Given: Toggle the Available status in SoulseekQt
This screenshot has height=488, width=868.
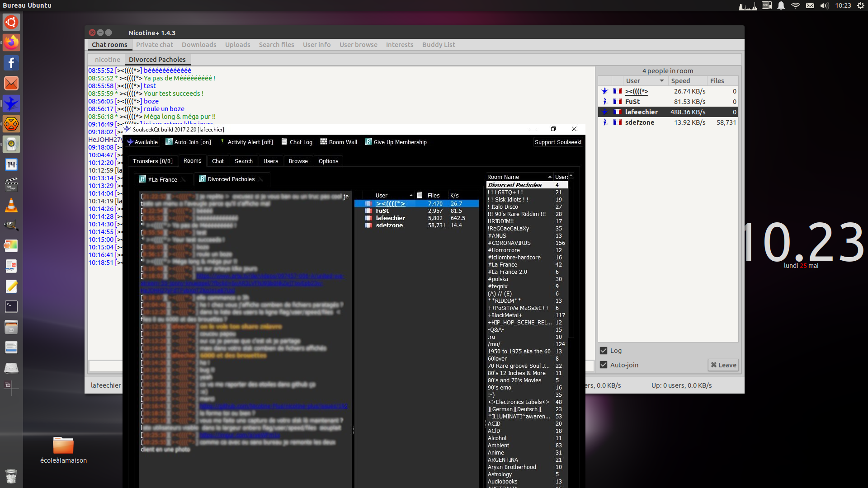Looking at the screenshot, I should [x=142, y=142].
